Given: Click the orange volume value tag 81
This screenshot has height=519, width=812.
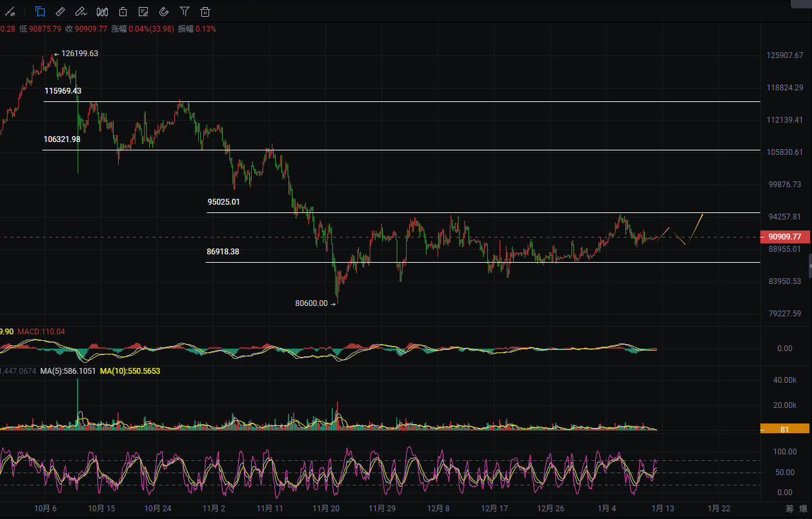Looking at the screenshot, I should click(784, 429).
